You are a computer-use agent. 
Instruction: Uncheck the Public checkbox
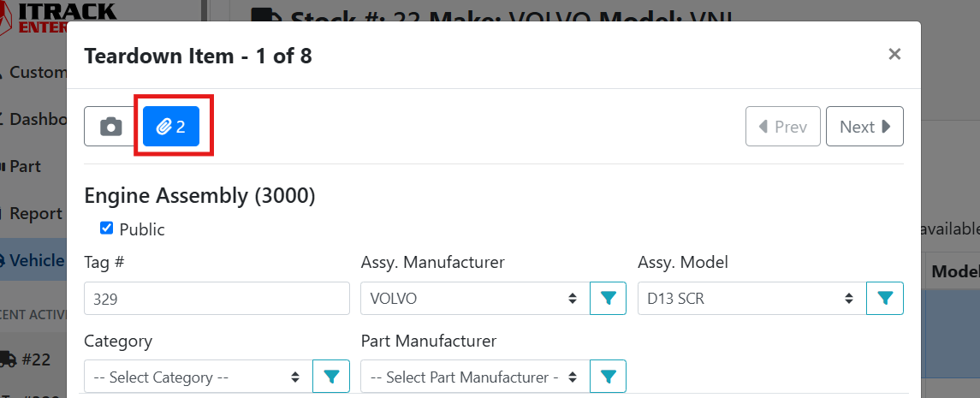[107, 229]
